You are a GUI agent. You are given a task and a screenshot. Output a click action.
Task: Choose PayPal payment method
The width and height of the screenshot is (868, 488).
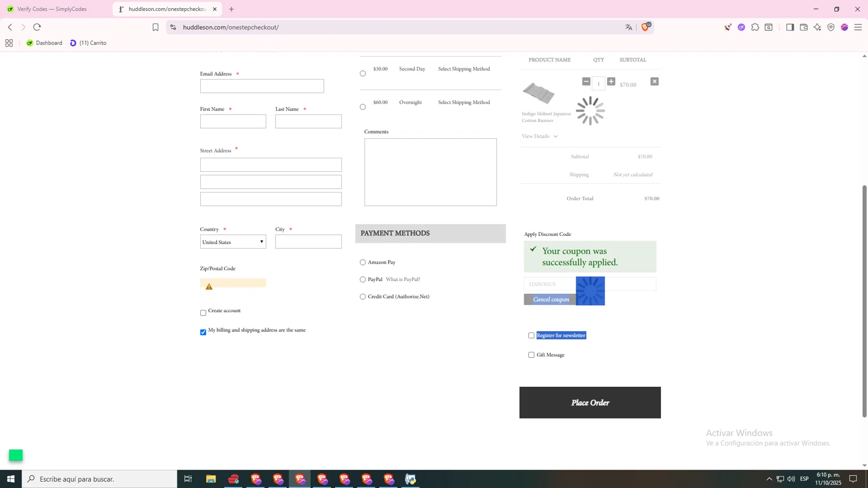click(x=363, y=280)
